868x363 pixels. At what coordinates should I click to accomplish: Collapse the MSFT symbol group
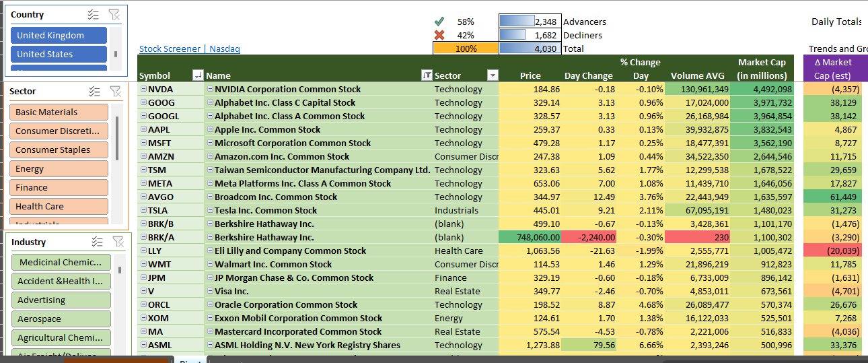[x=143, y=143]
